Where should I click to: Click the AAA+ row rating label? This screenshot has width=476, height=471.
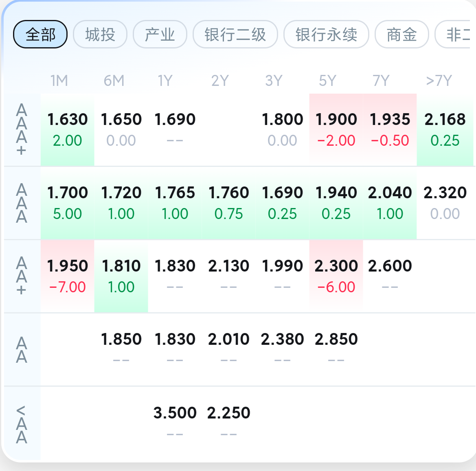(21, 129)
